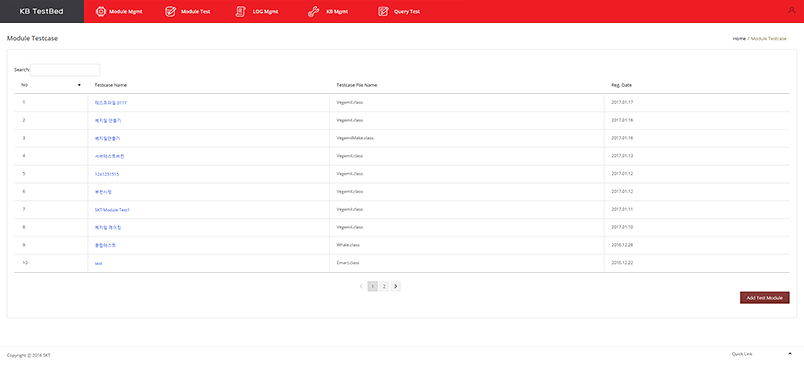Viewport: 804px width, 367px height.
Task: Click the Search input field
Action: [65, 70]
